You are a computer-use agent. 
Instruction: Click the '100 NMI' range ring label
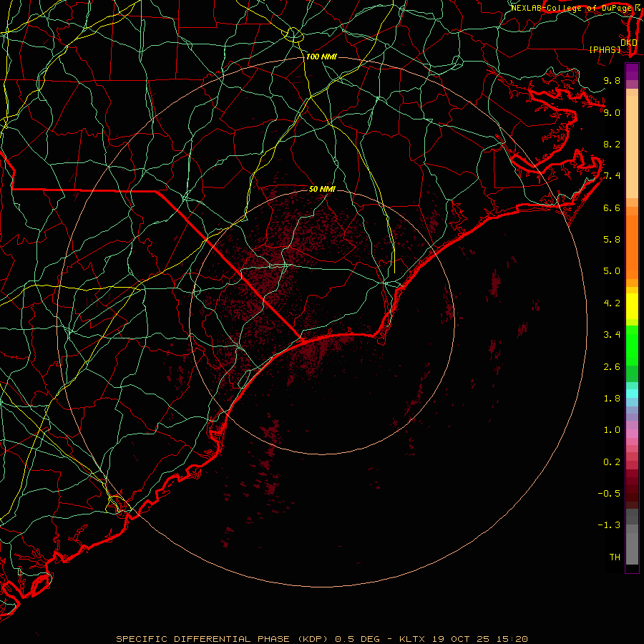click(x=321, y=57)
